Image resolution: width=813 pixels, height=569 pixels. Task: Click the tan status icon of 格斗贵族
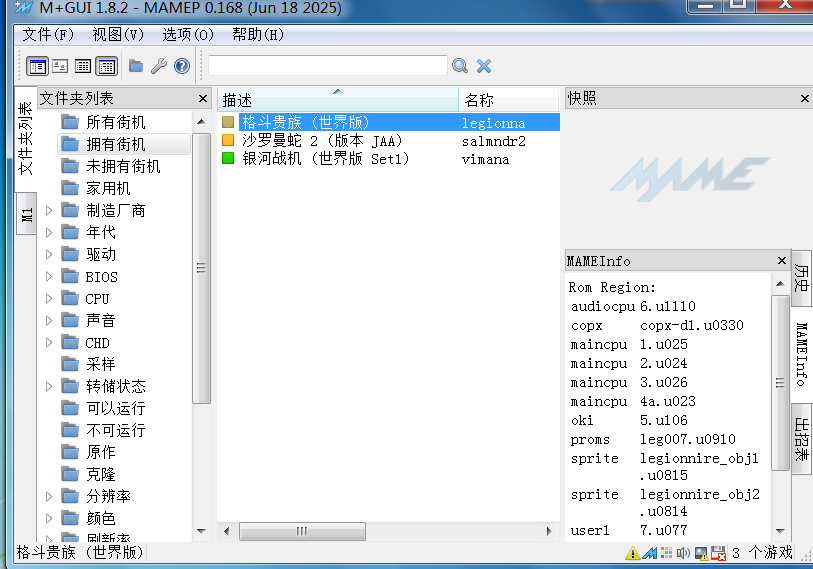pos(228,122)
